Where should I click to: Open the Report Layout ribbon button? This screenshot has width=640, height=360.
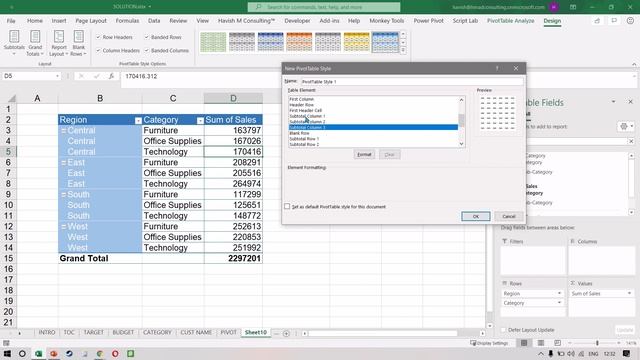tap(59, 43)
